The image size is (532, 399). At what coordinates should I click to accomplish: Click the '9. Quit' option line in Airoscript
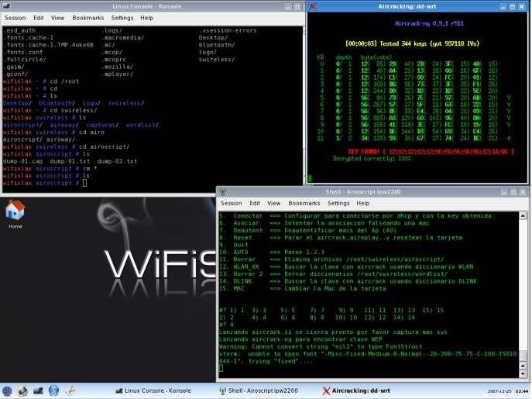233,245
